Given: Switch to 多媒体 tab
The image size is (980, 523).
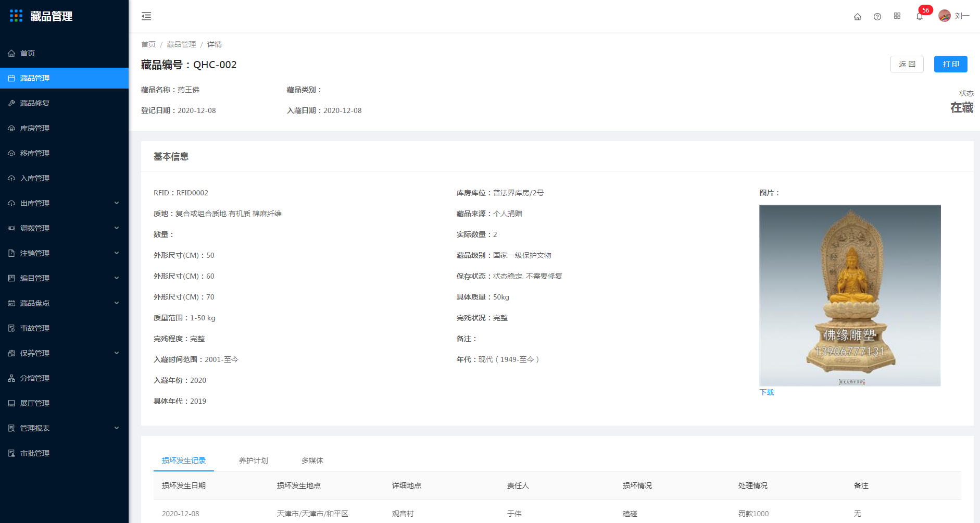Looking at the screenshot, I should click(312, 460).
